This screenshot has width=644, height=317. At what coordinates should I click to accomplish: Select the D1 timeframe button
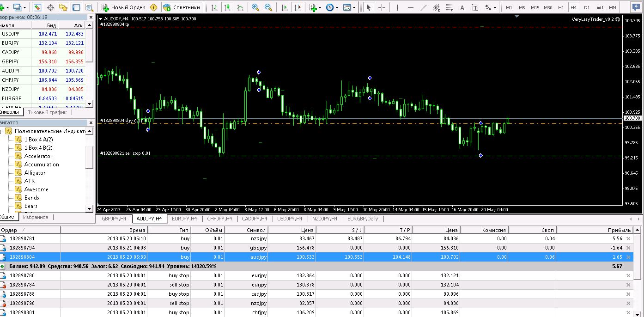click(587, 7)
